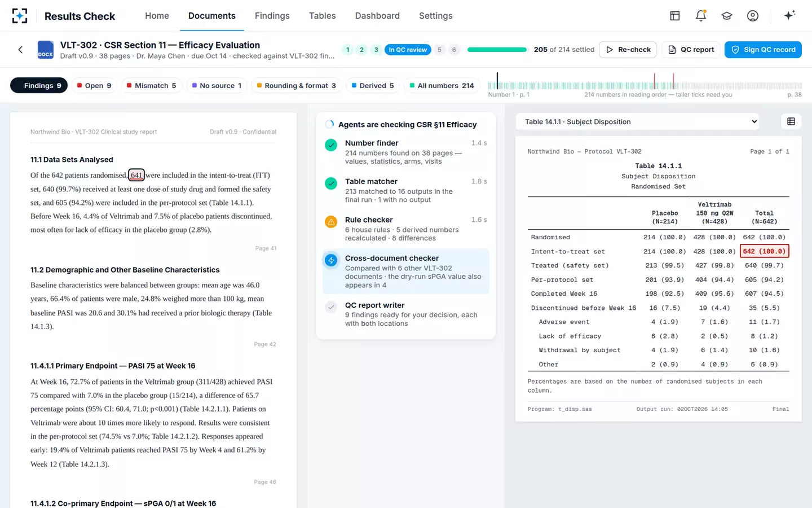Click the highlighted 642 (100.0) table cell

point(764,251)
